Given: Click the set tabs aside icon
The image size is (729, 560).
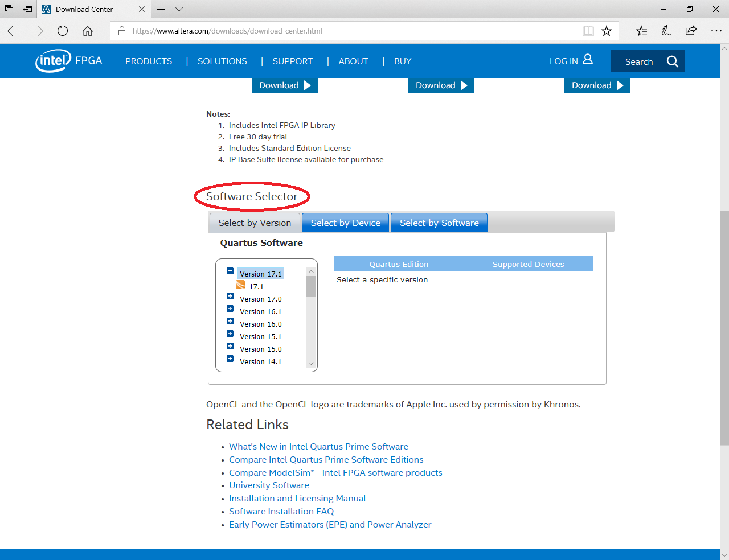Looking at the screenshot, I should tap(27, 9).
